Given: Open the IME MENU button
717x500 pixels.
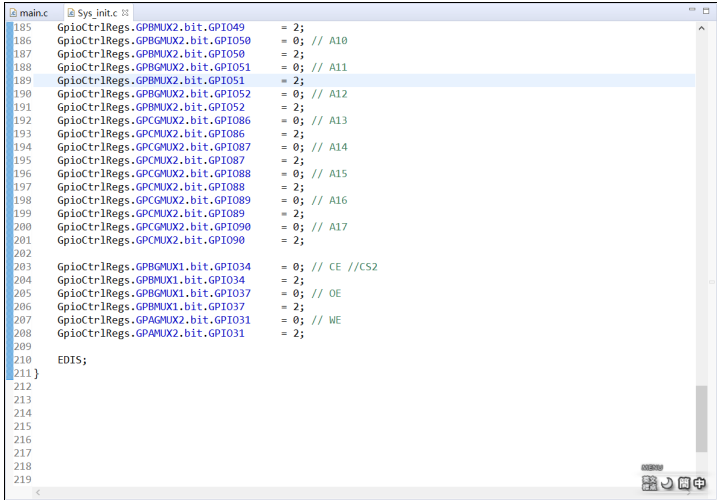Looking at the screenshot, I should 652,468.
